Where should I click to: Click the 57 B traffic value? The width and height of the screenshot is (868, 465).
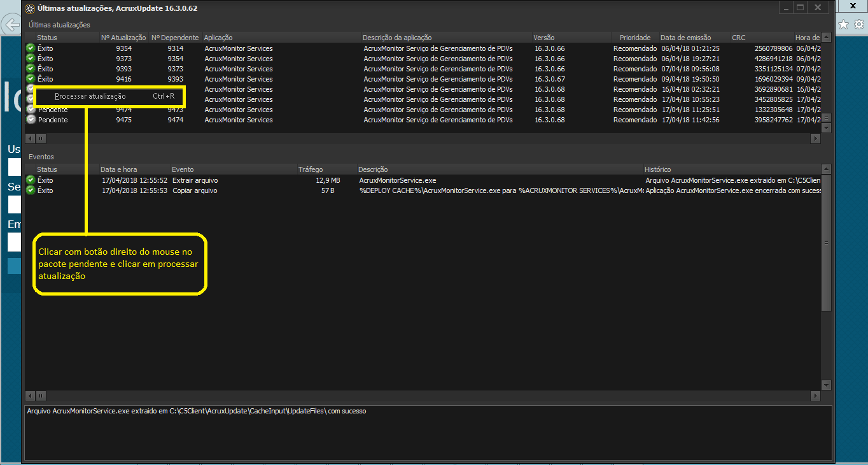pos(328,190)
